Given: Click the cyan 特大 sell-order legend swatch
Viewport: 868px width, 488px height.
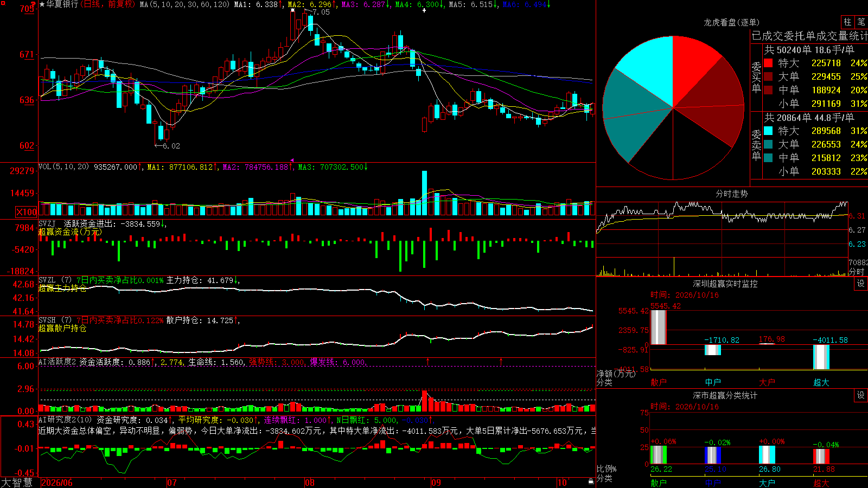Looking at the screenshot, I should click(768, 131).
